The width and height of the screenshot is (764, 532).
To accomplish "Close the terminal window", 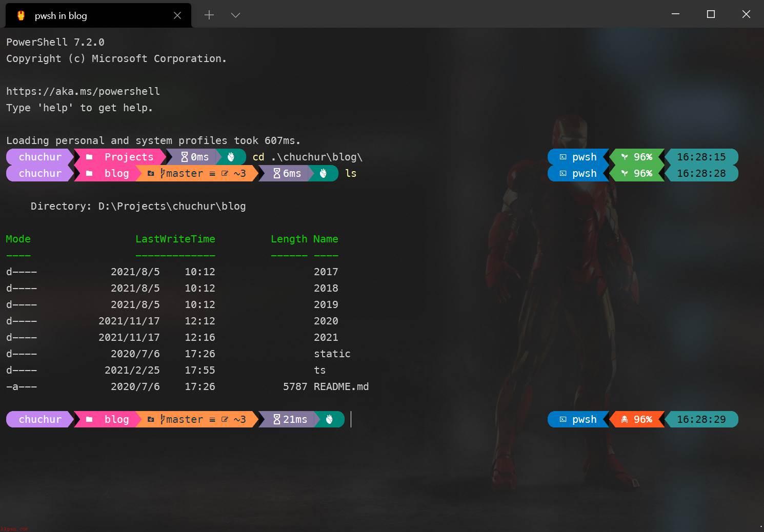I will [x=746, y=14].
